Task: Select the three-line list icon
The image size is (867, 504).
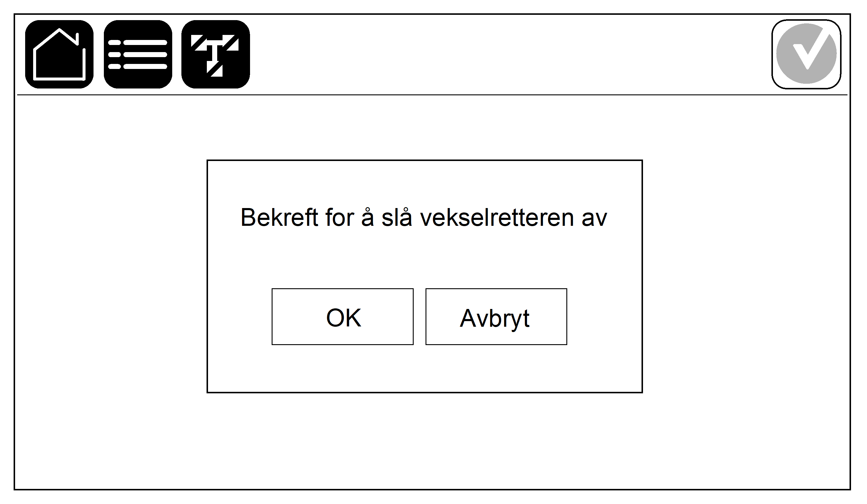Action: pos(138,54)
